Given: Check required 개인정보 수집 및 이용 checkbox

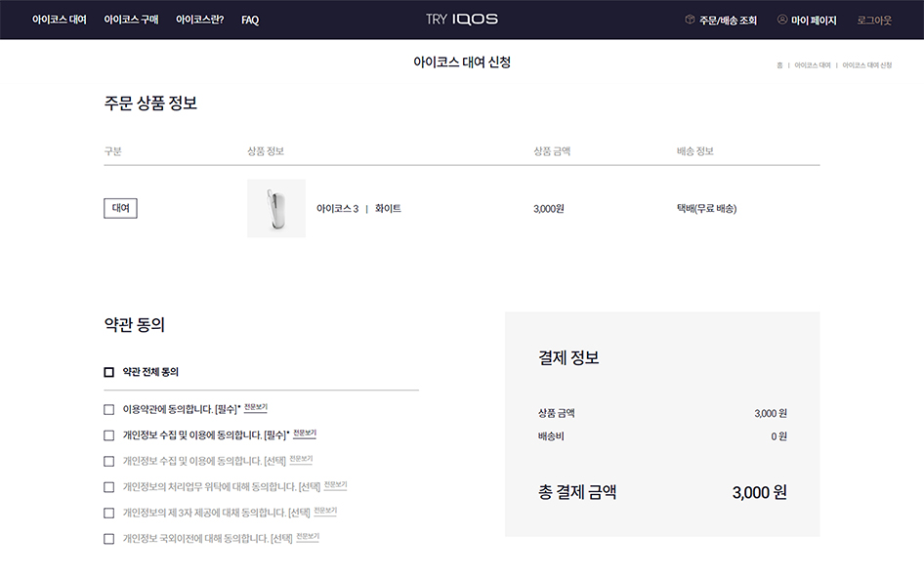Looking at the screenshot, I should click(109, 435).
